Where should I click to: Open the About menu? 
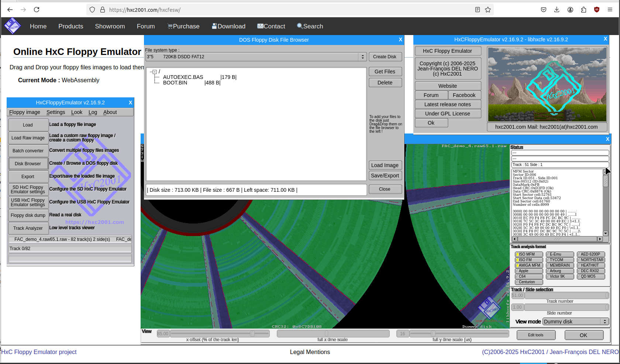click(x=110, y=112)
